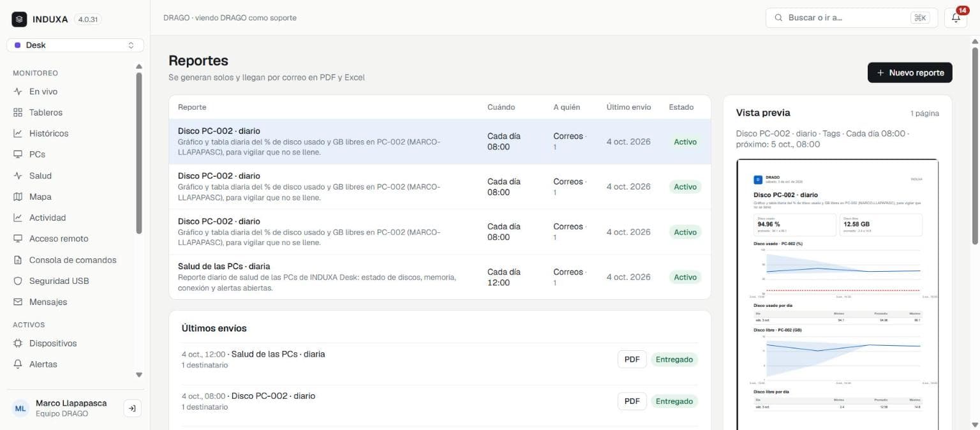Collapse sidebar list with up arrow

(139, 66)
